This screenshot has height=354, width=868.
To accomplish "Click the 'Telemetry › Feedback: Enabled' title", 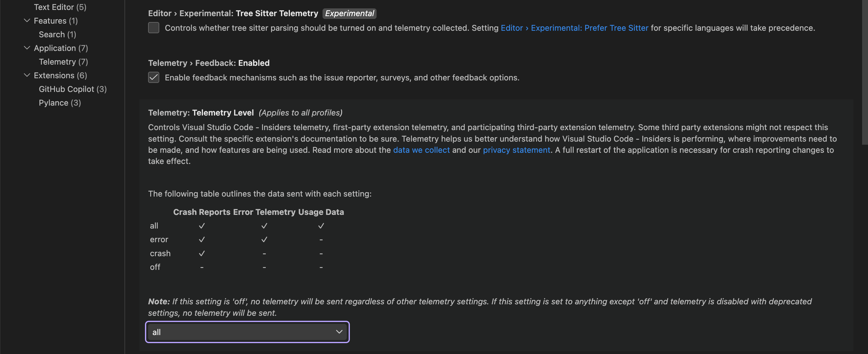I will pos(209,63).
